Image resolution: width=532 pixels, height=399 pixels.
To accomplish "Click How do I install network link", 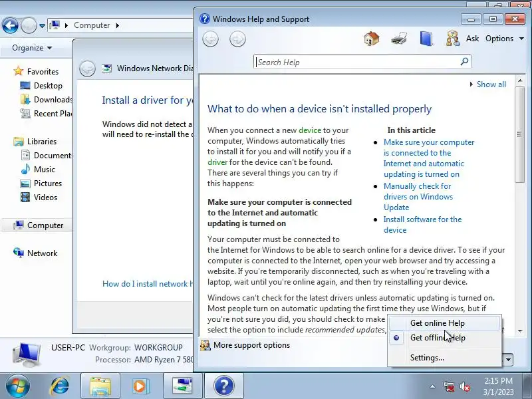I will tap(148, 284).
